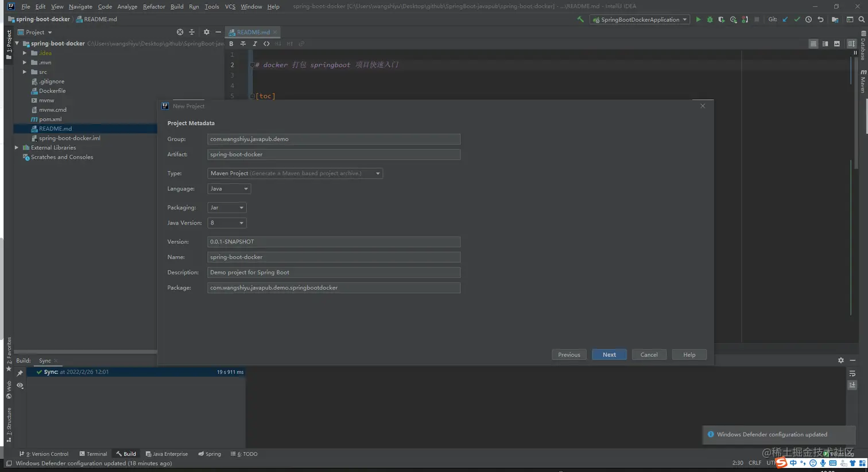
Task: Open the Type Maven Project dropdown
Action: click(x=295, y=173)
